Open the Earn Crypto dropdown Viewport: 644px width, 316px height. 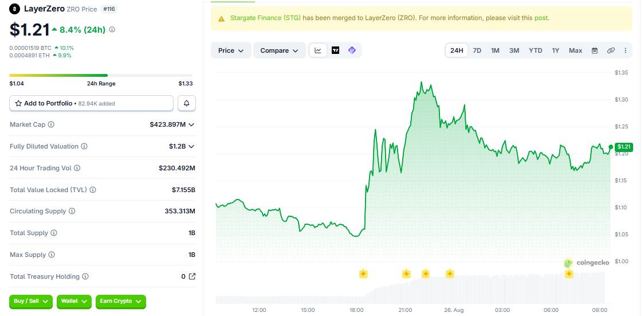(x=121, y=301)
